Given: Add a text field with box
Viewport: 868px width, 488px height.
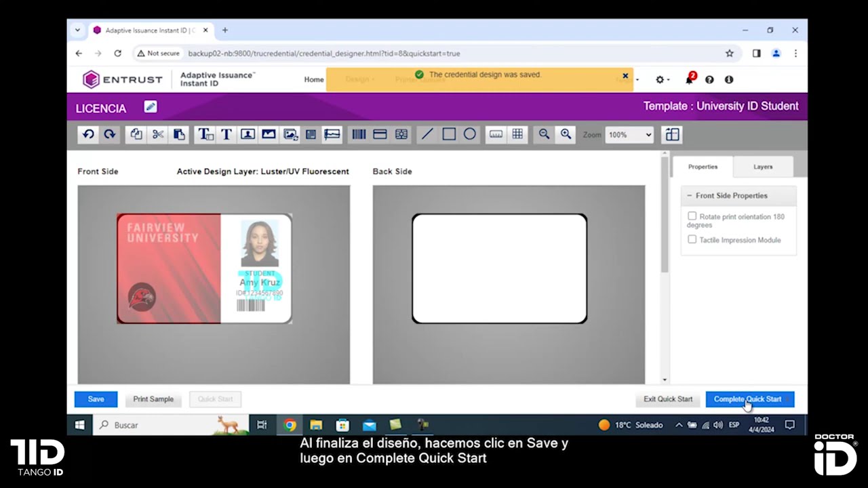Looking at the screenshot, I should pos(205,134).
